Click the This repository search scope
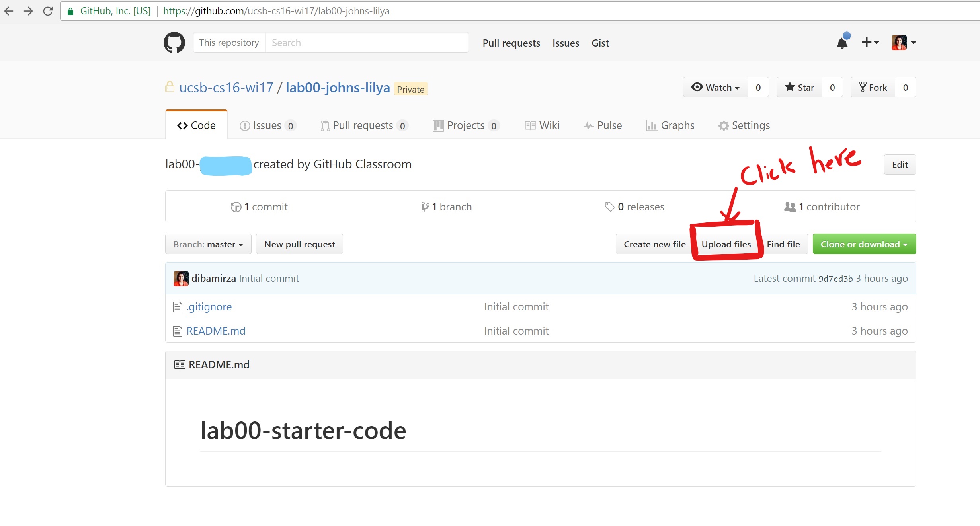980x526 pixels. click(x=229, y=43)
